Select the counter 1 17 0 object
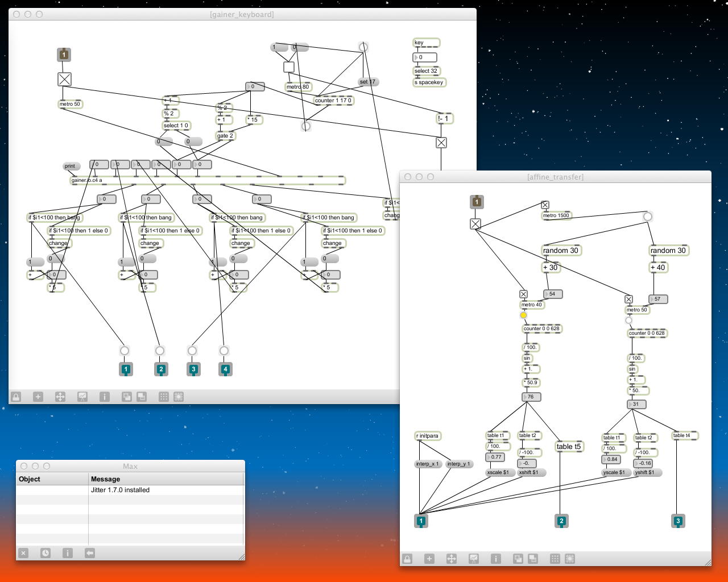The height and width of the screenshot is (582, 728). click(x=333, y=101)
